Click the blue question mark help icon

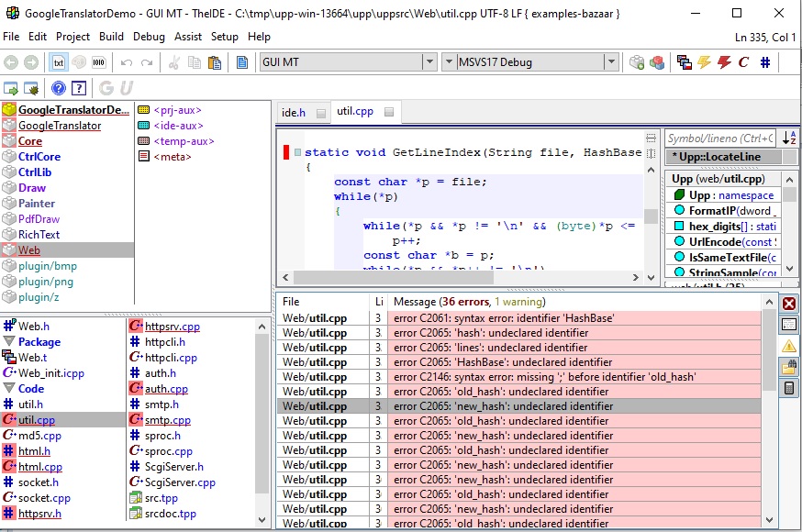click(59, 88)
